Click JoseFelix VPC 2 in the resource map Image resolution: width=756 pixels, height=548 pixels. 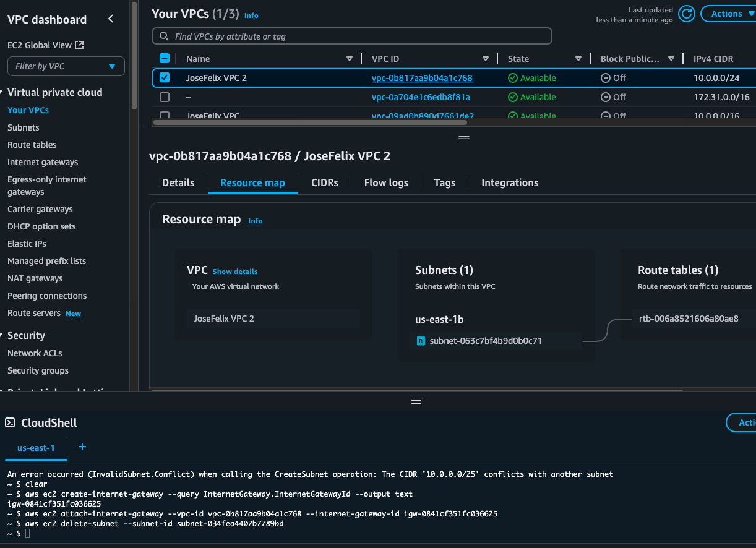(224, 319)
